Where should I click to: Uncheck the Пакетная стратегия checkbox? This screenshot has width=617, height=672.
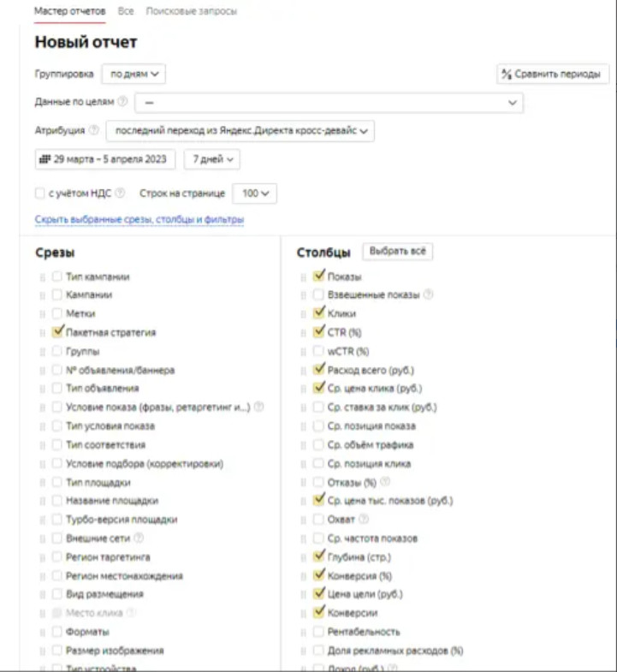57,332
